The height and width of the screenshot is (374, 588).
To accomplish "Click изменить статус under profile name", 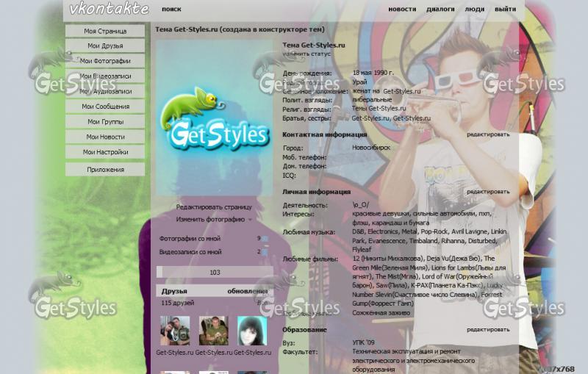I will coord(306,54).
